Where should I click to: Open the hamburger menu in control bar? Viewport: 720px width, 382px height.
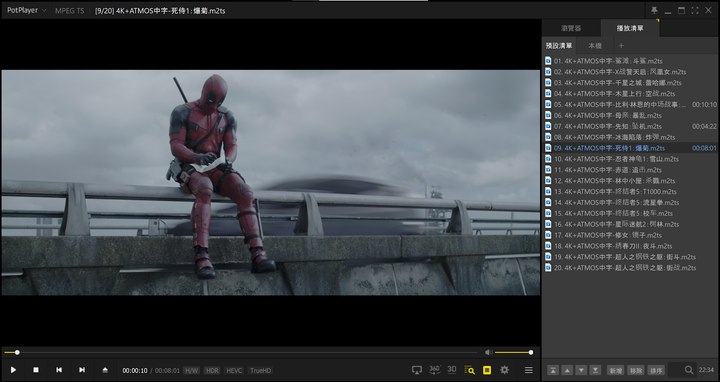pyautogui.click(x=529, y=370)
